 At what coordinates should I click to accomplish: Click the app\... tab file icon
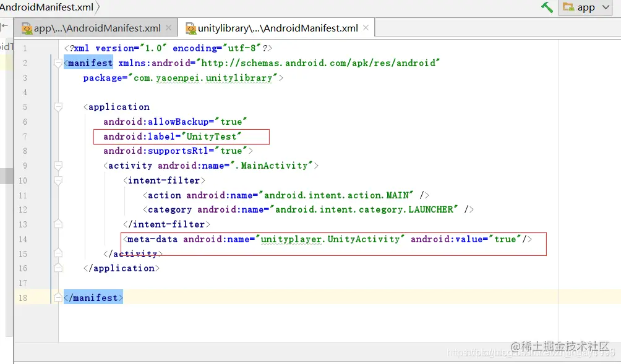click(27, 28)
